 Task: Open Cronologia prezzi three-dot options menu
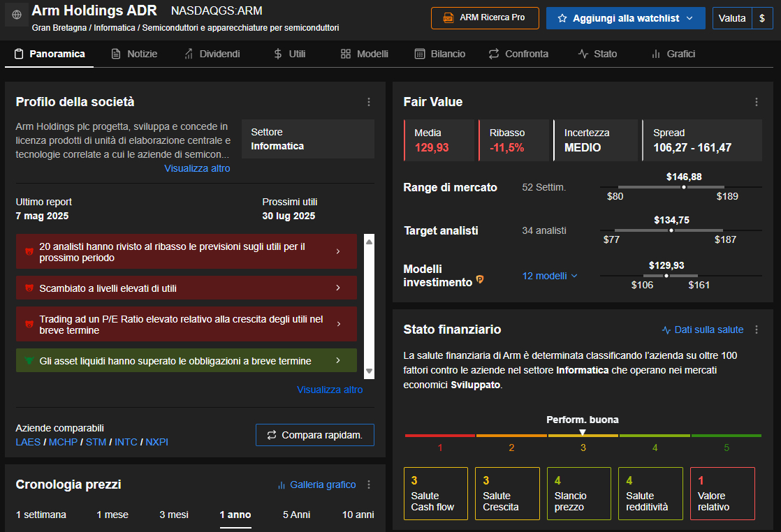(x=369, y=485)
